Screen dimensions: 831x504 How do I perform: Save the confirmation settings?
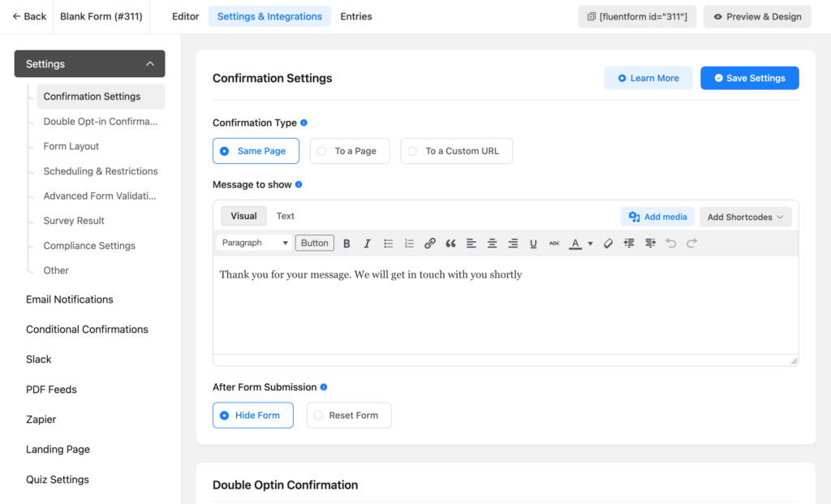pyautogui.click(x=749, y=78)
